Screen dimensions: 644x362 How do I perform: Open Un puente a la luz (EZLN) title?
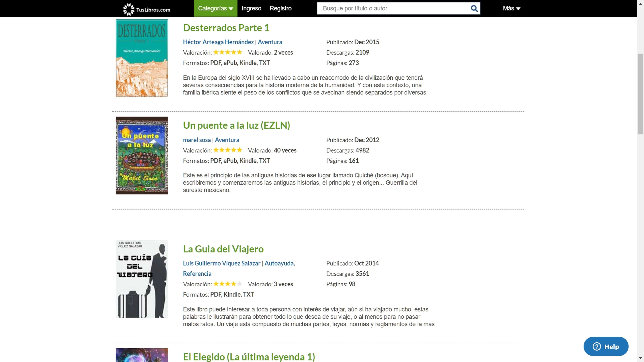pos(236,125)
